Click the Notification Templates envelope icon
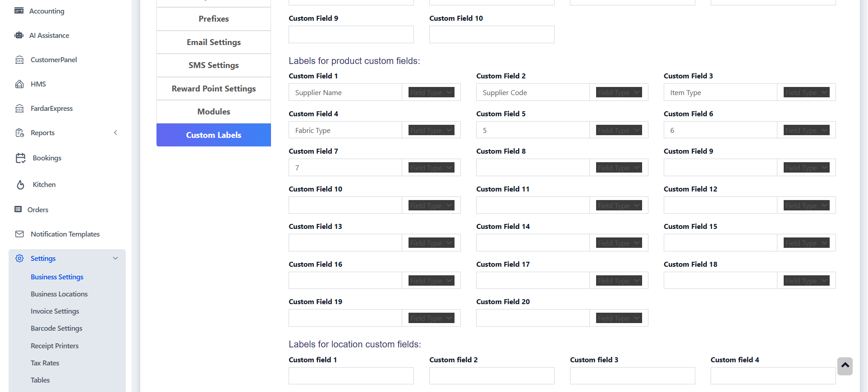Viewport: 868px width, 392px height. point(19,234)
